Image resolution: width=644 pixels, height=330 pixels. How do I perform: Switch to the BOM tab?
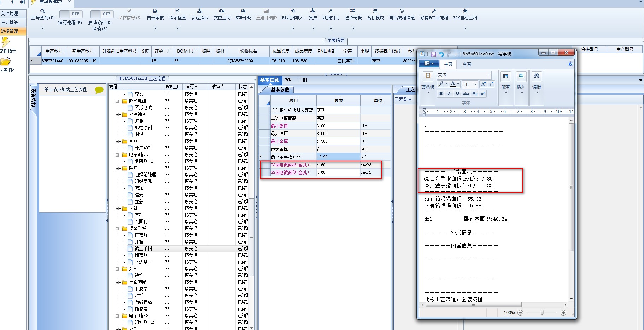click(288, 80)
